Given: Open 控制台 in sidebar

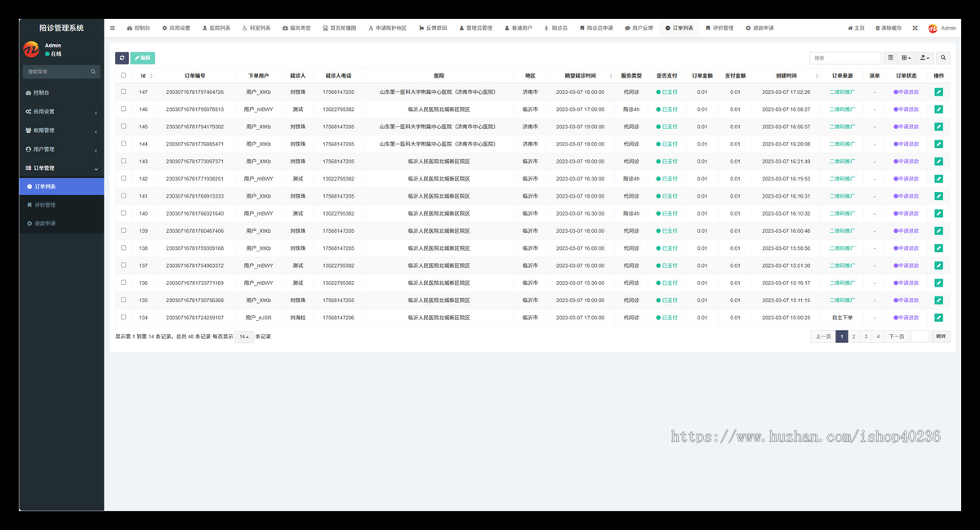Looking at the screenshot, I should [61, 93].
